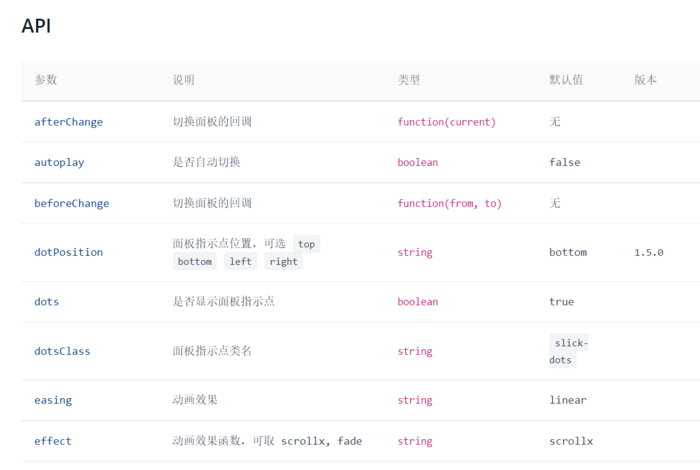Click the autoplay parameter name
The image size is (700, 470).
pos(59,162)
